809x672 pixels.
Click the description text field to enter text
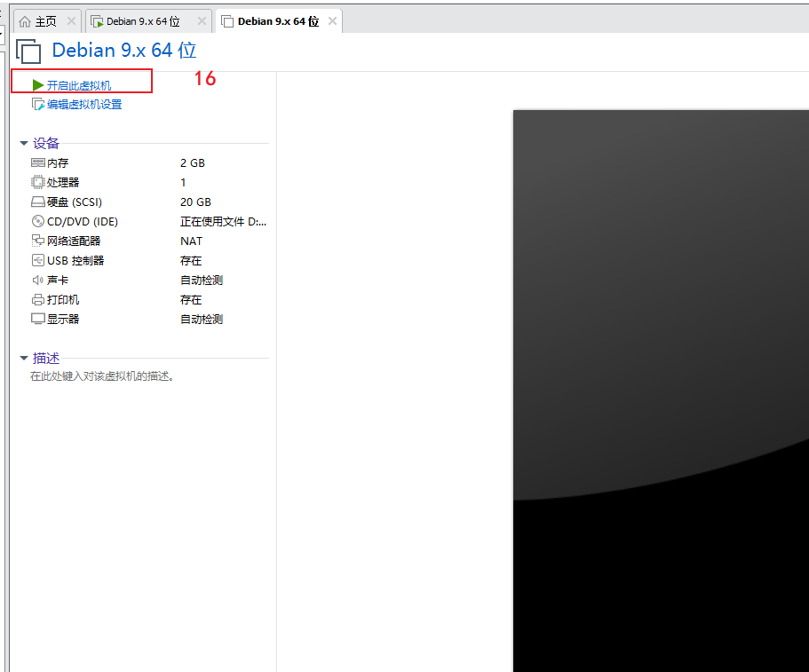tap(102, 376)
